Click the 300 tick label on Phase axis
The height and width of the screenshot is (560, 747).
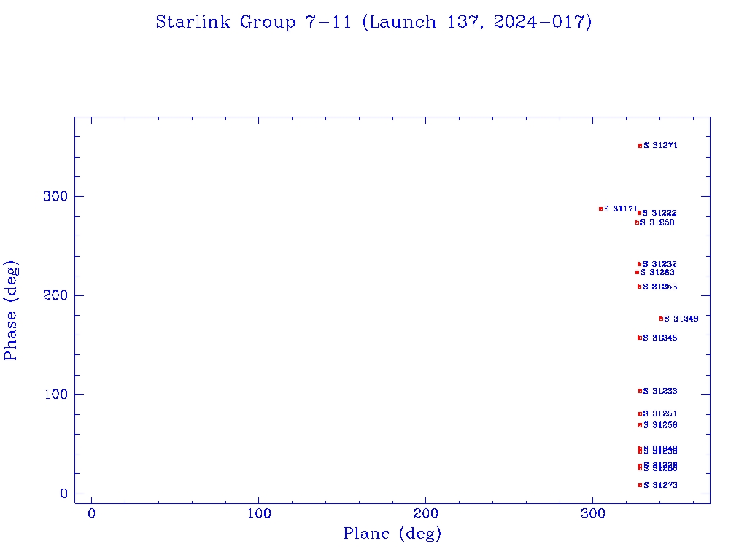point(55,196)
